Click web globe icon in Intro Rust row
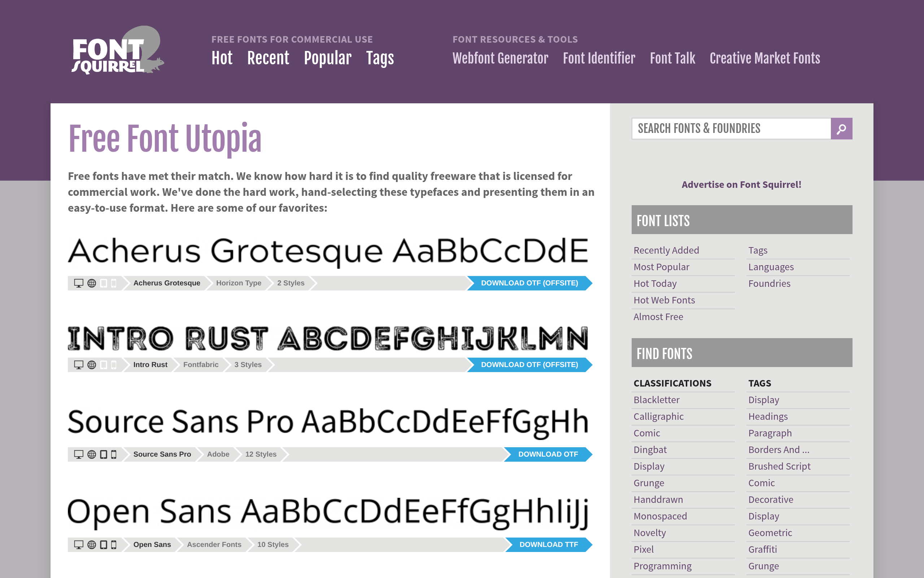This screenshot has width=924, height=578. pyautogui.click(x=92, y=365)
